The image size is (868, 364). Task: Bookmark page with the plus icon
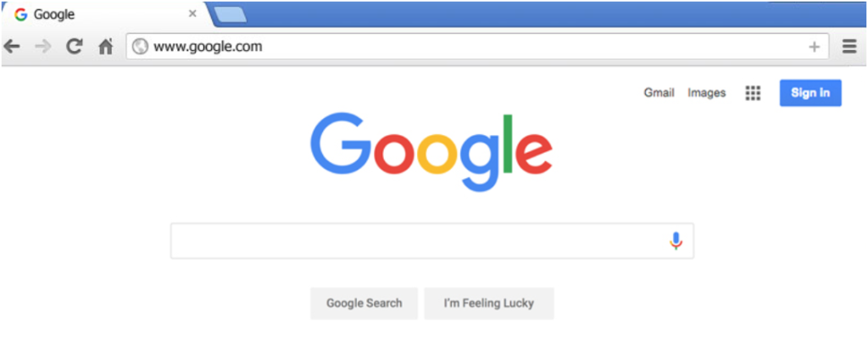pos(814,48)
